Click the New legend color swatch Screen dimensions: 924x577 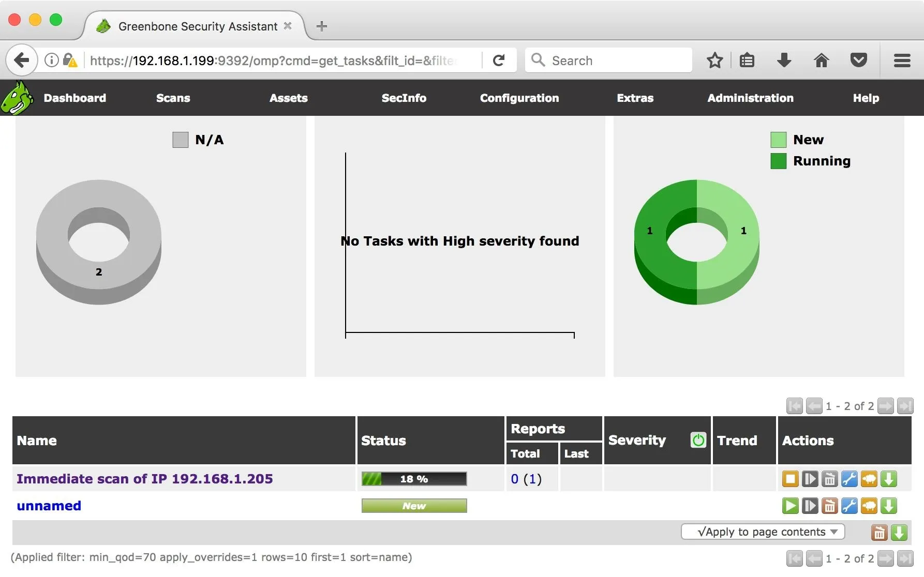(x=778, y=140)
